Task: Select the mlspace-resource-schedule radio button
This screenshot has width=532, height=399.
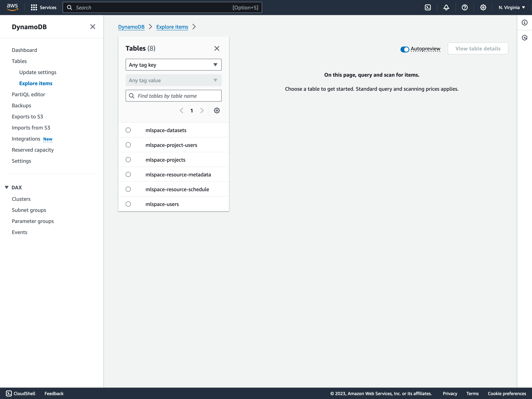Action: [128, 189]
